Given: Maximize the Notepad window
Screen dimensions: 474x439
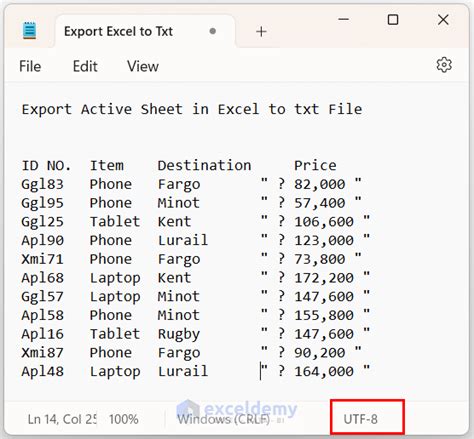Looking at the screenshot, I should click(x=393, y=20).
